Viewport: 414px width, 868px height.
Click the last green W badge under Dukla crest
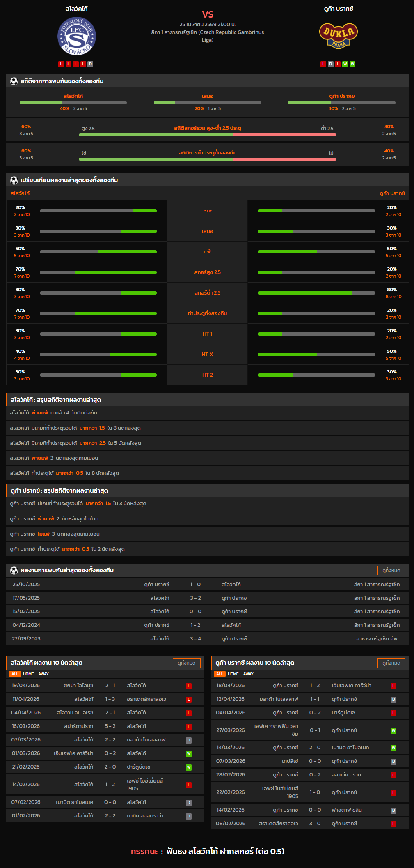tap(352, 64)
